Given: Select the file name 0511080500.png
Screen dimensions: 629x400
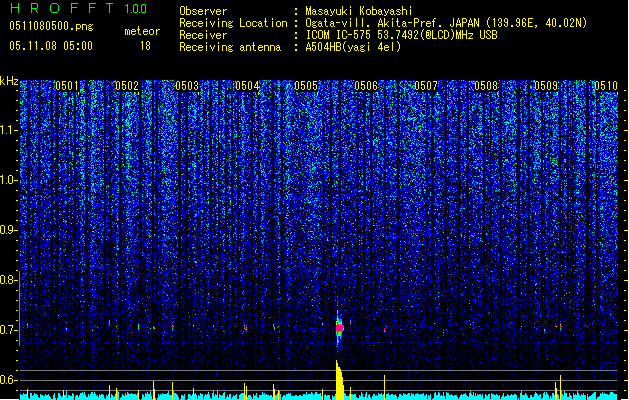Looking at the screenshot, I should click(51, 26).
